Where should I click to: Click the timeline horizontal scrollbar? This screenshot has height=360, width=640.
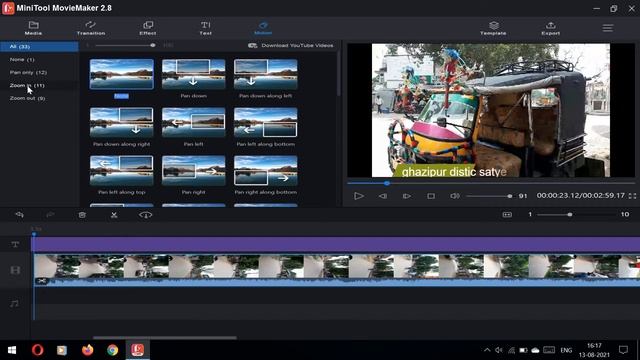(164, 338)
